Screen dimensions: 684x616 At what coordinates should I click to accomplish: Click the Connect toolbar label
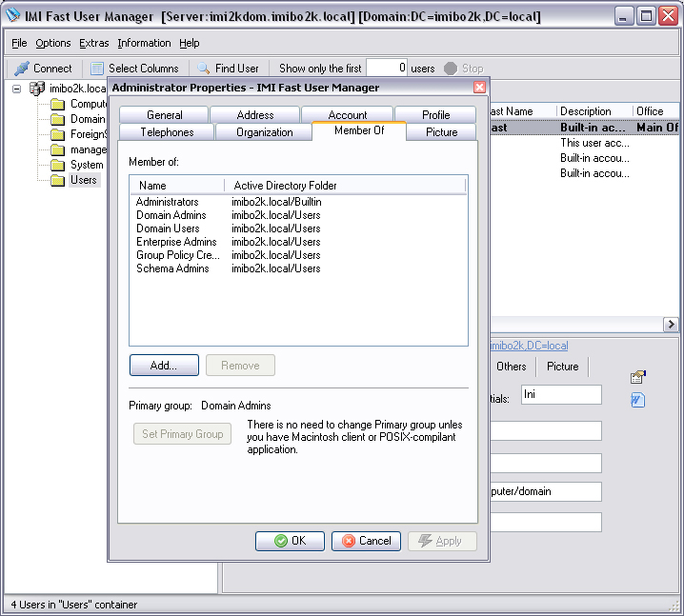point(52,69)
